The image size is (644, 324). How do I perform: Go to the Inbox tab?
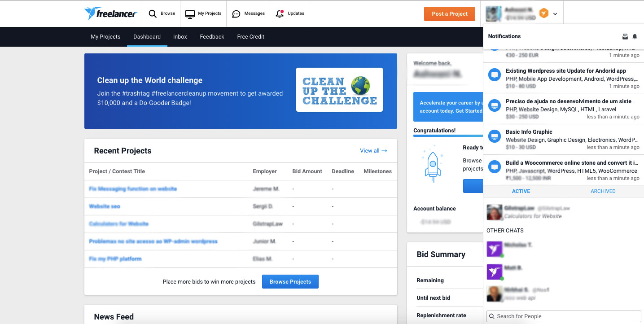180,37
